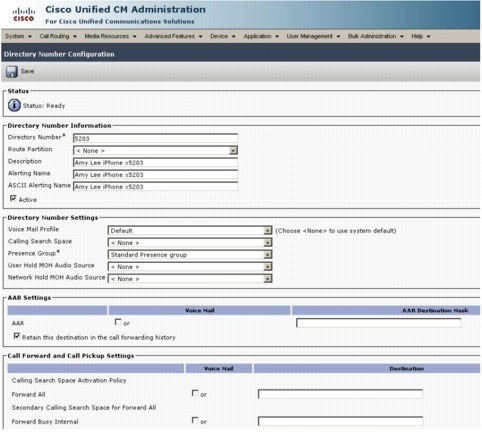Open the Presence Group dropdown
482x432 pixels.
pyautogui.click(x=190, y=255)
